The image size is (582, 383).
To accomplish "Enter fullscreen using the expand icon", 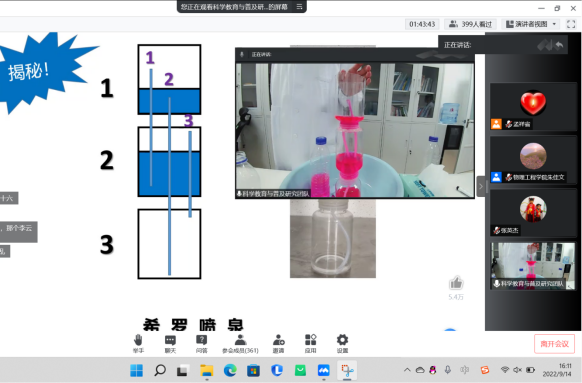I will pyautogui.click(x=571, y=24).
